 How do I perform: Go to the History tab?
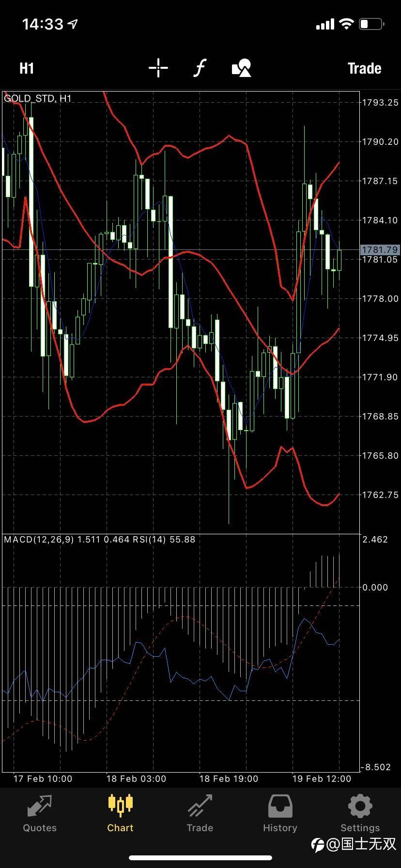[x=280, y=813]
